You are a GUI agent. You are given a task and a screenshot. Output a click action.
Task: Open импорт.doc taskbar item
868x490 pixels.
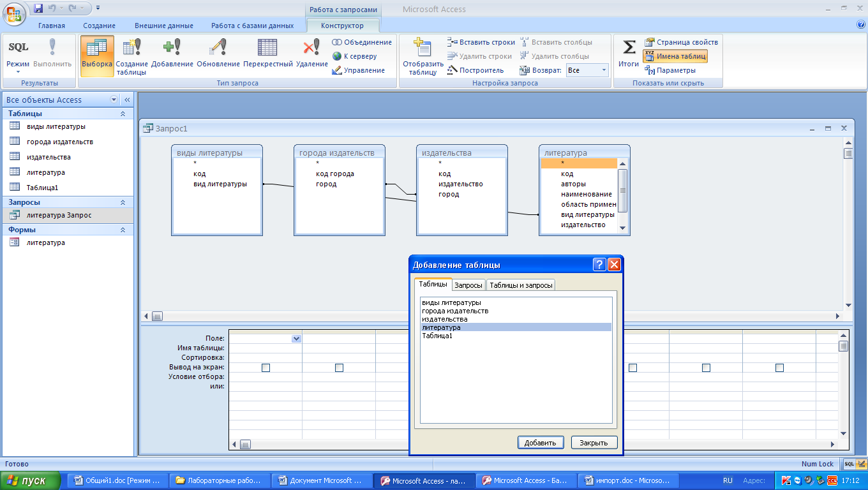629,480
